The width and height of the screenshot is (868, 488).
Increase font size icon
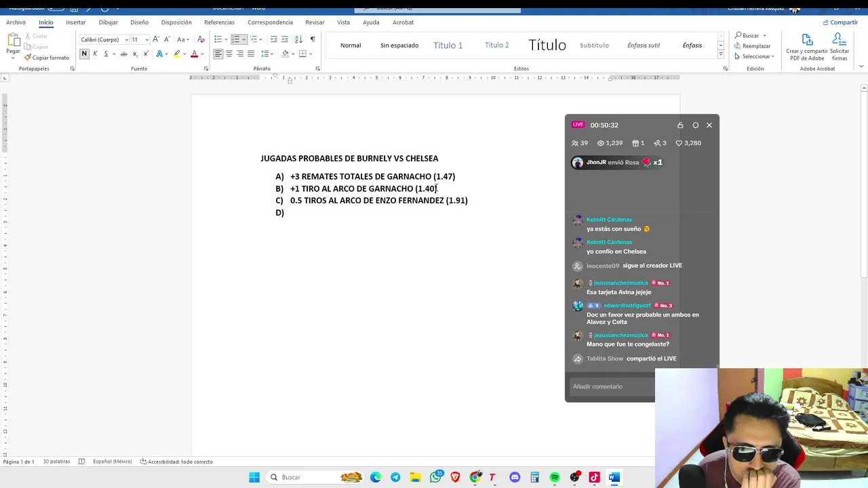(156, 39)
